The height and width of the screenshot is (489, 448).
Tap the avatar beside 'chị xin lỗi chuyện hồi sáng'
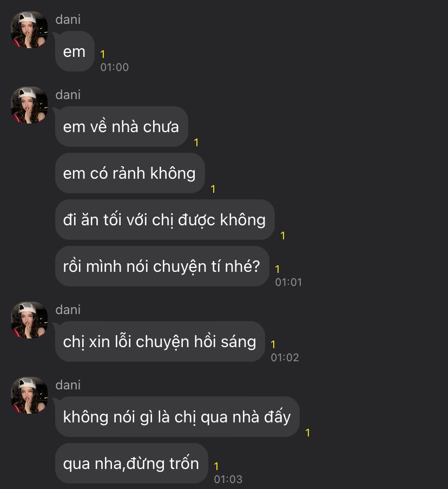(x=29, y=320)
